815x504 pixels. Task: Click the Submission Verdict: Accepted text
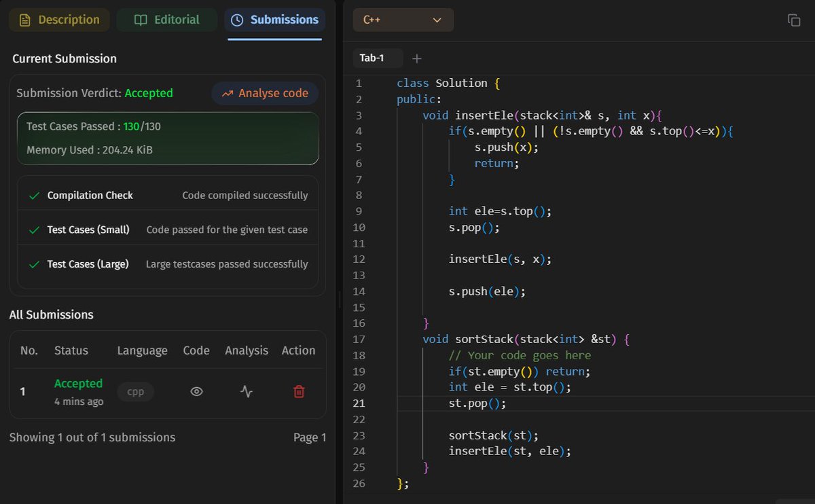click(x=94, y=93)
